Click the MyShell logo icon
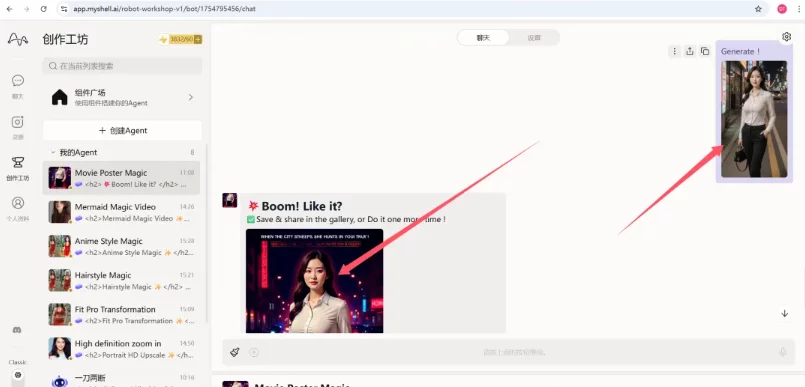This screenshot has width=805, height=387. pyautogui.click(x=18, y=39)
